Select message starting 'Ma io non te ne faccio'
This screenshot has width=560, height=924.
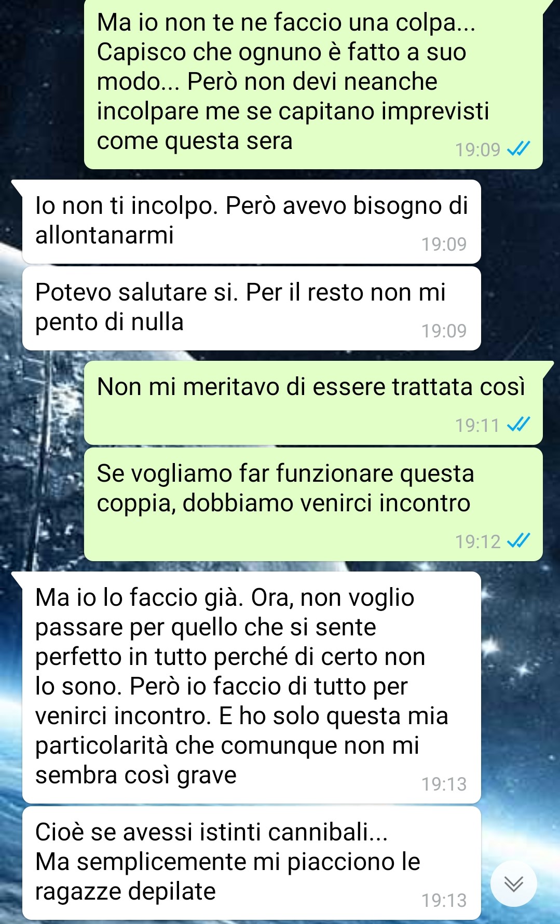click(x=313, y=84)
